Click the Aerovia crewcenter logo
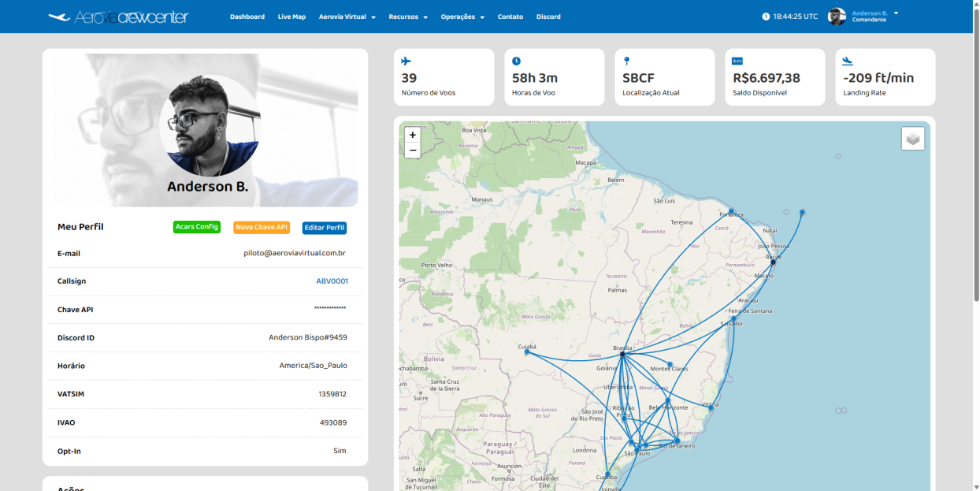The width and height of the screenshot is (980, 491). 118,17
